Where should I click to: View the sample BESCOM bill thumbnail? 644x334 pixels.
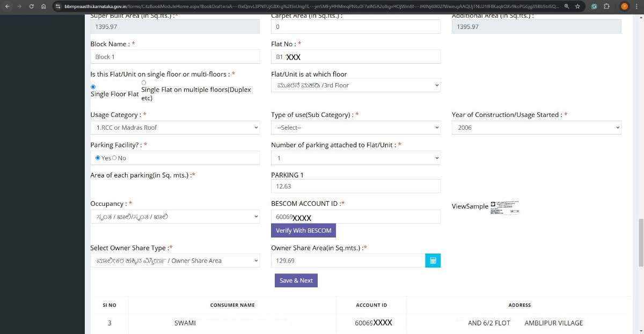point(505,207)
